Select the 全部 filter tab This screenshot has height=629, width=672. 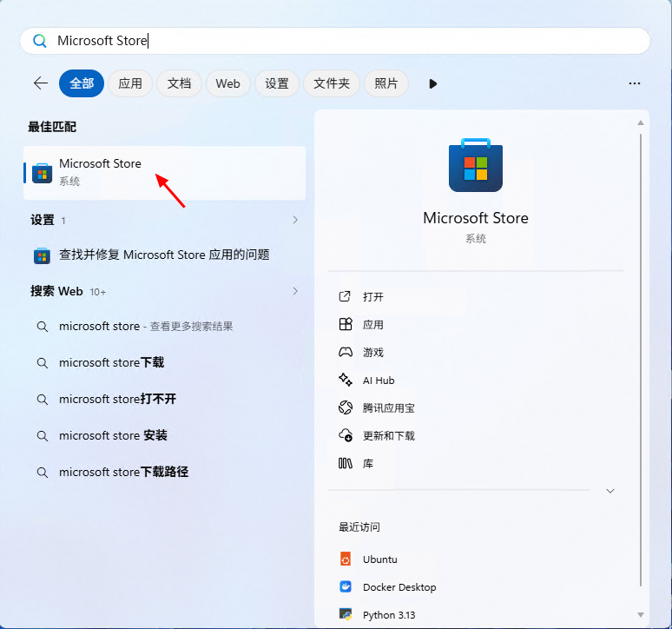[x=82, y=83]
